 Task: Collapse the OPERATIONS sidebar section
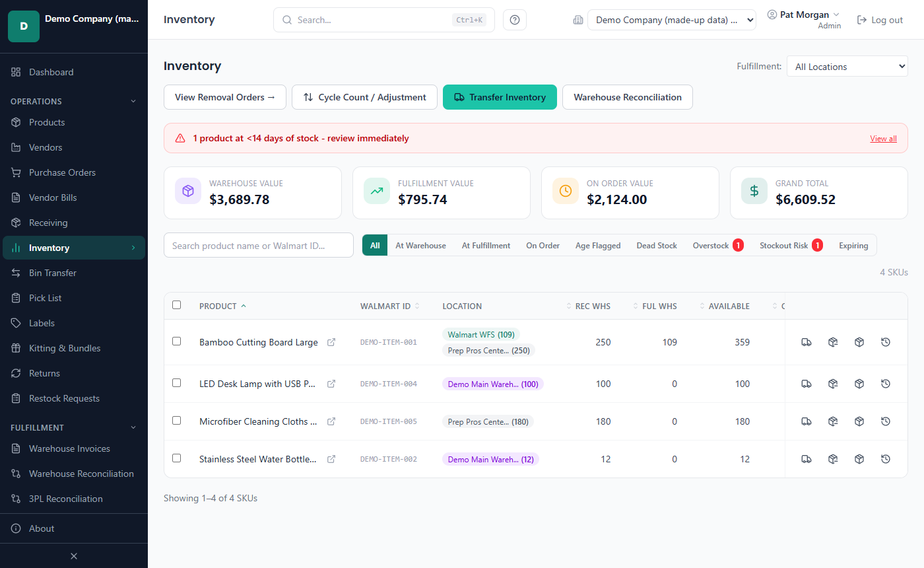[x=74, y=101]
